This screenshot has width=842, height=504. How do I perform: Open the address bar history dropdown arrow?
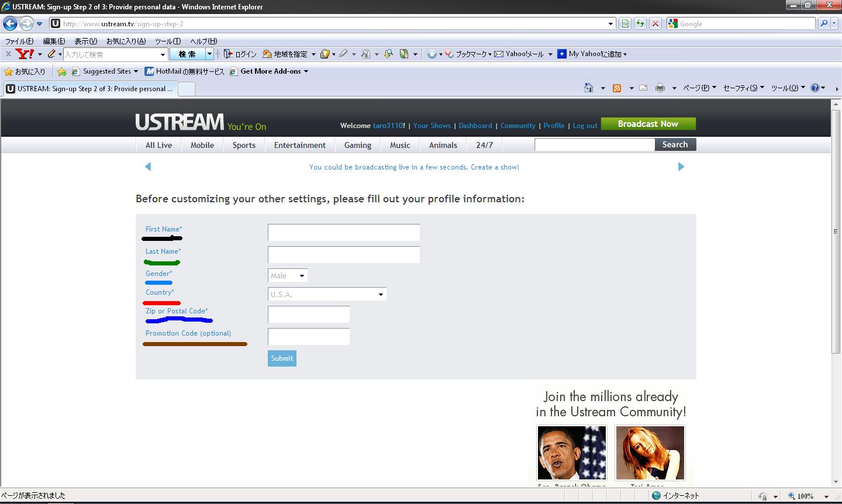pyautogui.click(x=611, y=24)
